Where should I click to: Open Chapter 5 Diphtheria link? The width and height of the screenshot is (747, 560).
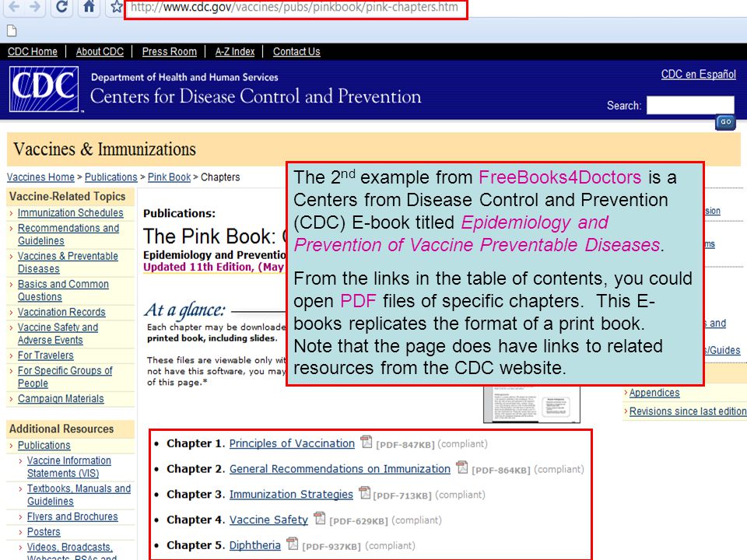click(255, 545)
